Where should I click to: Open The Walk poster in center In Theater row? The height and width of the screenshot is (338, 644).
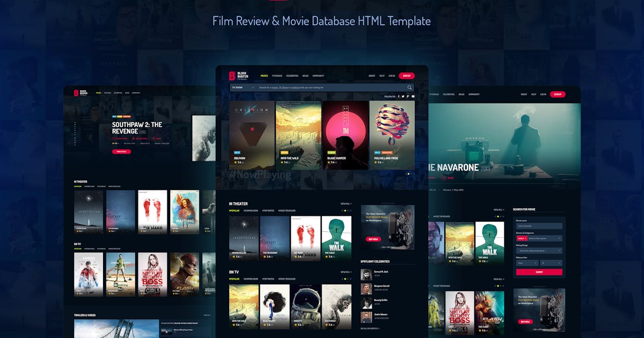tap(336, 239)
